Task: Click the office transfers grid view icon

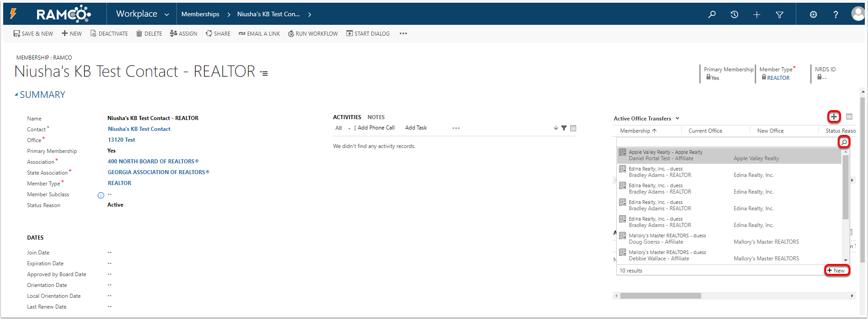Action: click(x=849, y=117)
